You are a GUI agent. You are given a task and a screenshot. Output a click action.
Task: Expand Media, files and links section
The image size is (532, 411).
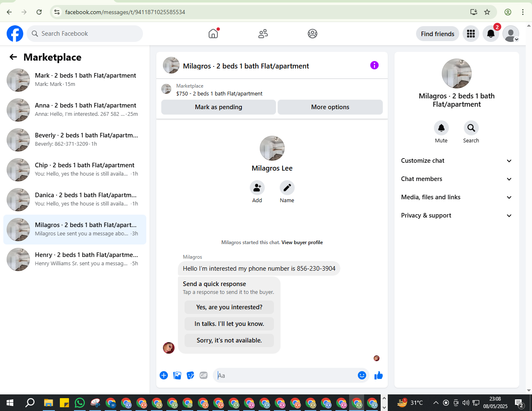click(457, 197)
